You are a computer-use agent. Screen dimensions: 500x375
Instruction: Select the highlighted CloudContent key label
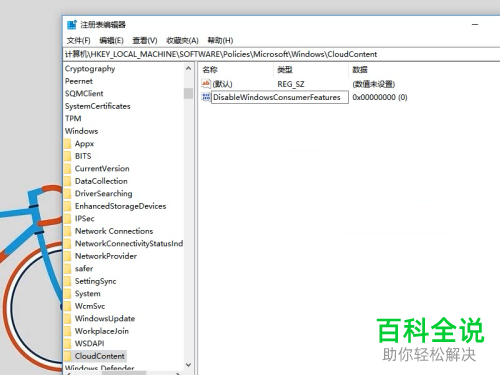click(x=99, y=356)
